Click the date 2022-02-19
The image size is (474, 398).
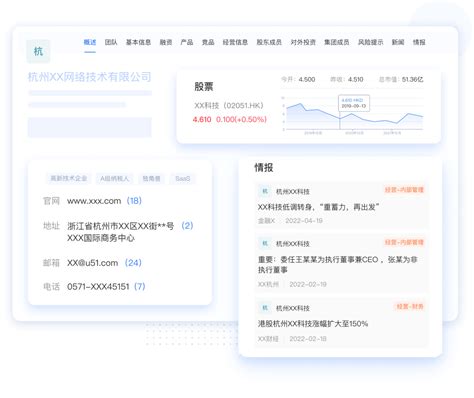tap(308, 284)
